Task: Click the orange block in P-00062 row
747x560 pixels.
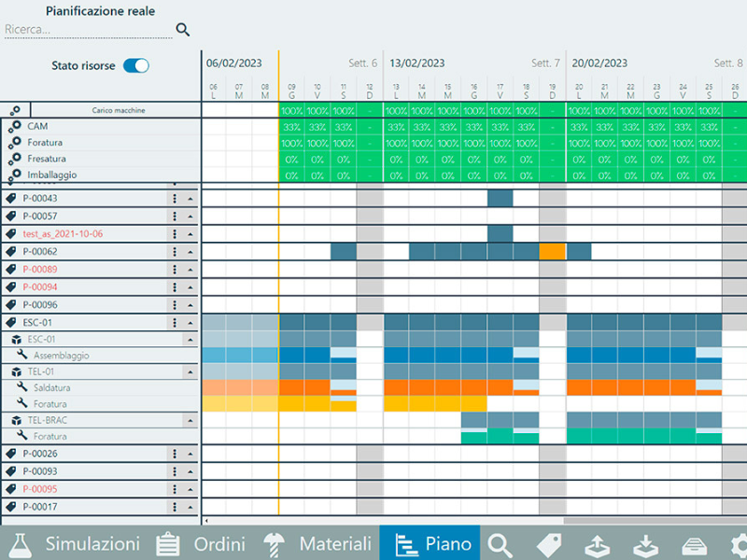Action: pos(552,251)
